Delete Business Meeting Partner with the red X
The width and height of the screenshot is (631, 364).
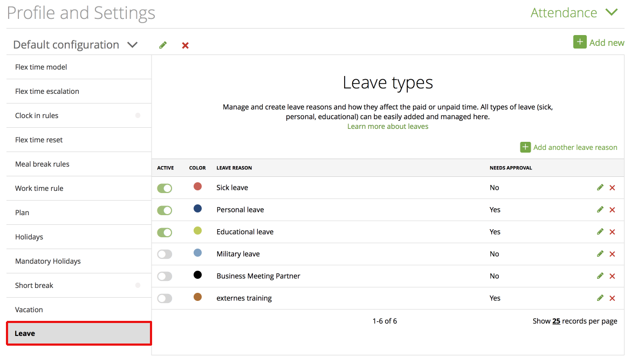[x=613, y=276]
